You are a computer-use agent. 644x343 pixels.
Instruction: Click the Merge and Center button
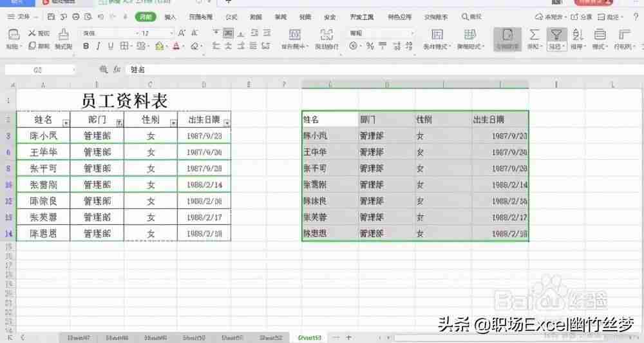coord(294,39)
